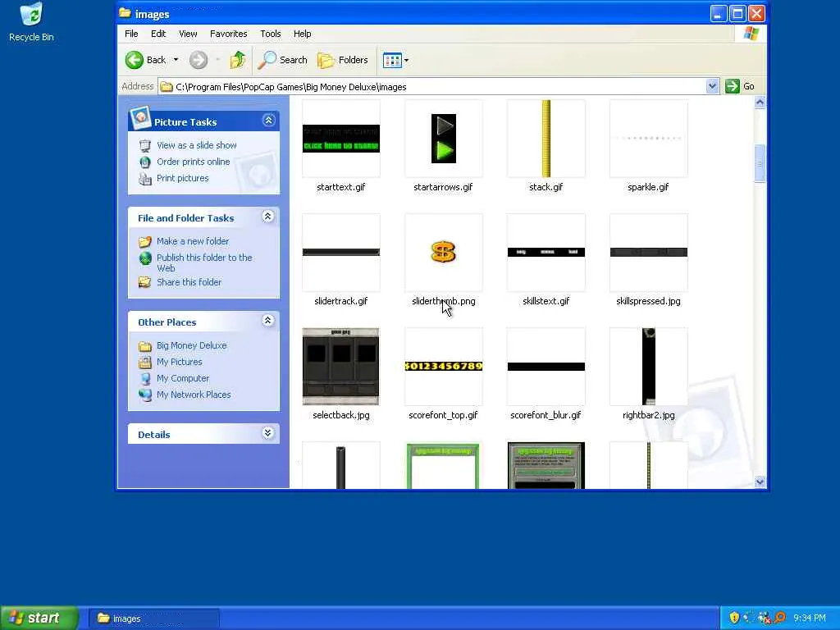Select the slidertrack.gif thumbnail
The width and height of the screenshot is (840, 630).
click(x=341, y=253)
